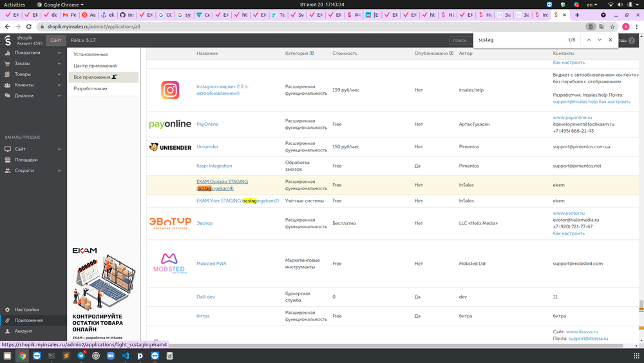Open the Evotor app logo
The height and width of the screenshot is (363, 644).
[170, 223]
